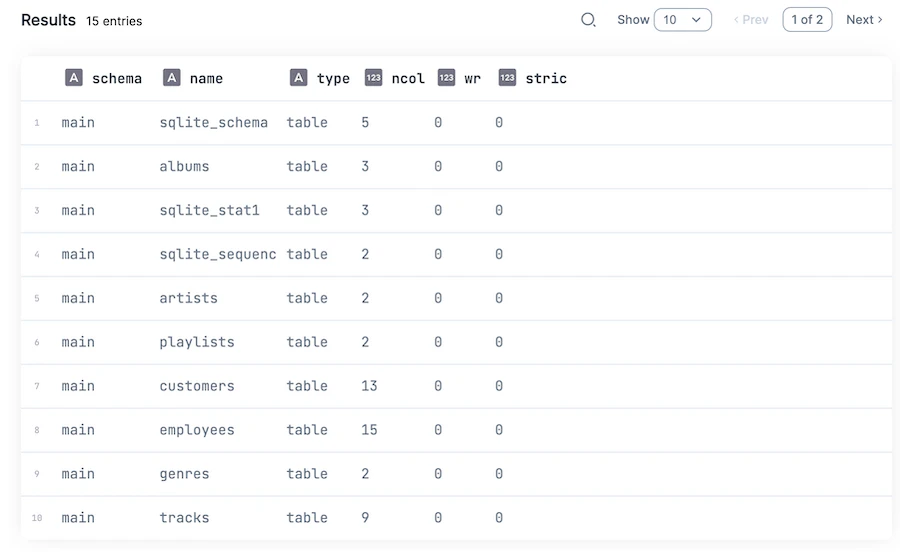900x552 pixels.
Task: Click ncol value 15 in employees row
Action: coord(369,430)
